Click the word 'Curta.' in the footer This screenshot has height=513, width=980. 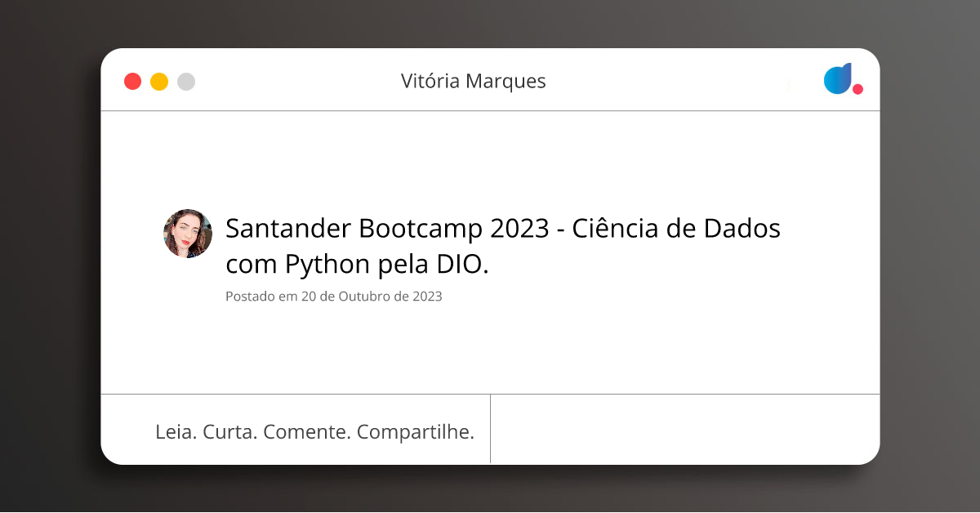pos(230,432)
